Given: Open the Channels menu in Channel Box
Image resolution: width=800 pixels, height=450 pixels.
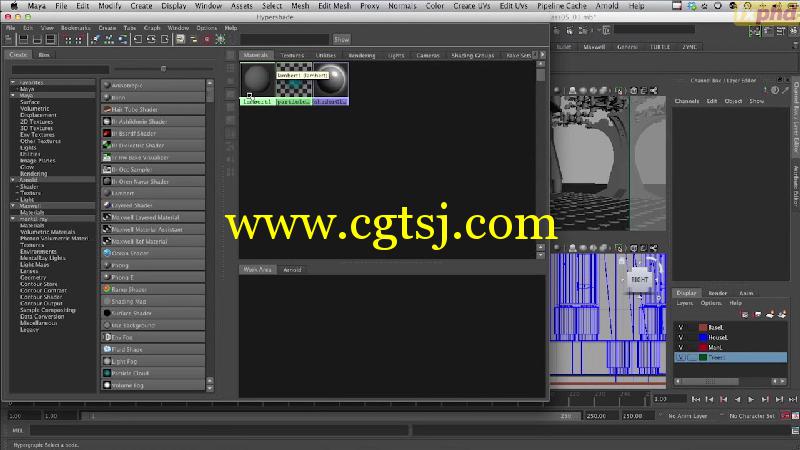Looking at the screenshot, I should (686, 101).
